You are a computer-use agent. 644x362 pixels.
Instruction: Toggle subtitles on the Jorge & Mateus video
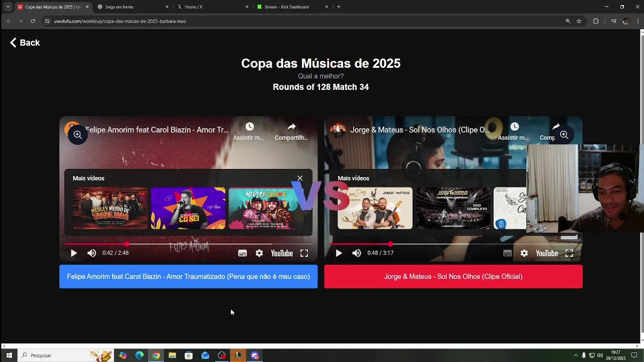click(508, 253)
